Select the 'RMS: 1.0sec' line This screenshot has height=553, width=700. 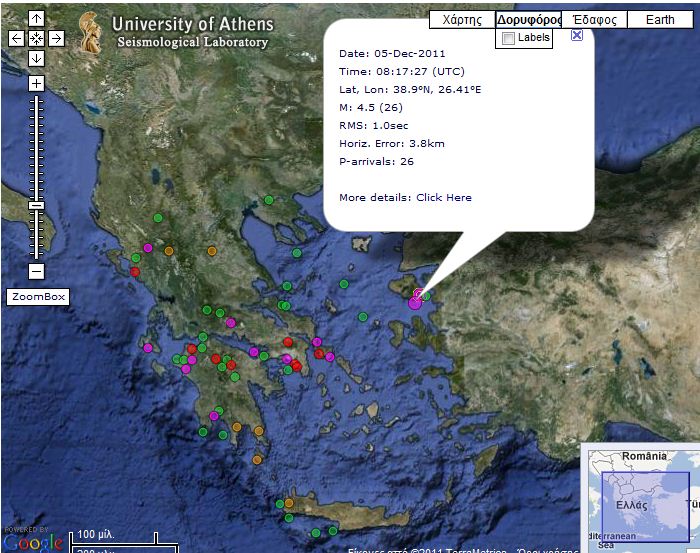(x=373, y=126)
